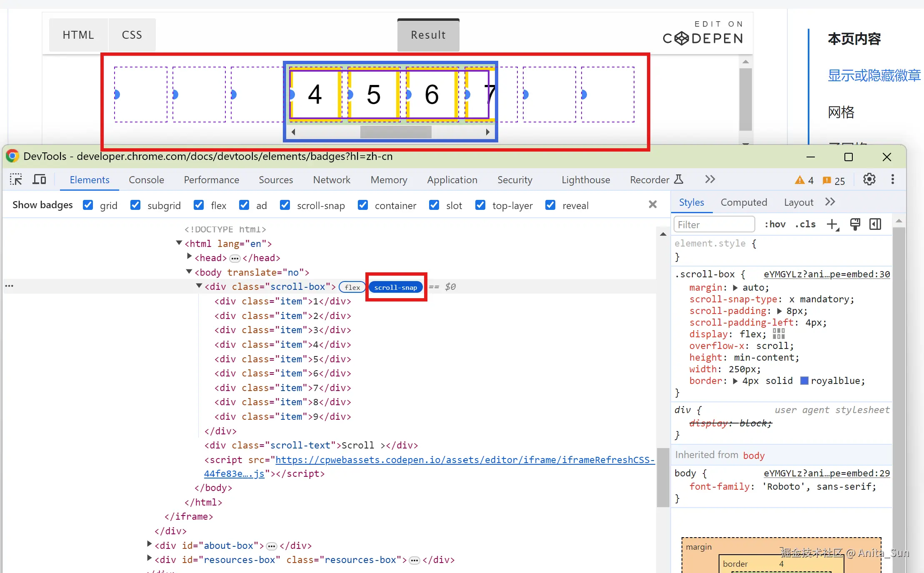
Task: Click the new style rule plus icon
Action: point(833,224)
